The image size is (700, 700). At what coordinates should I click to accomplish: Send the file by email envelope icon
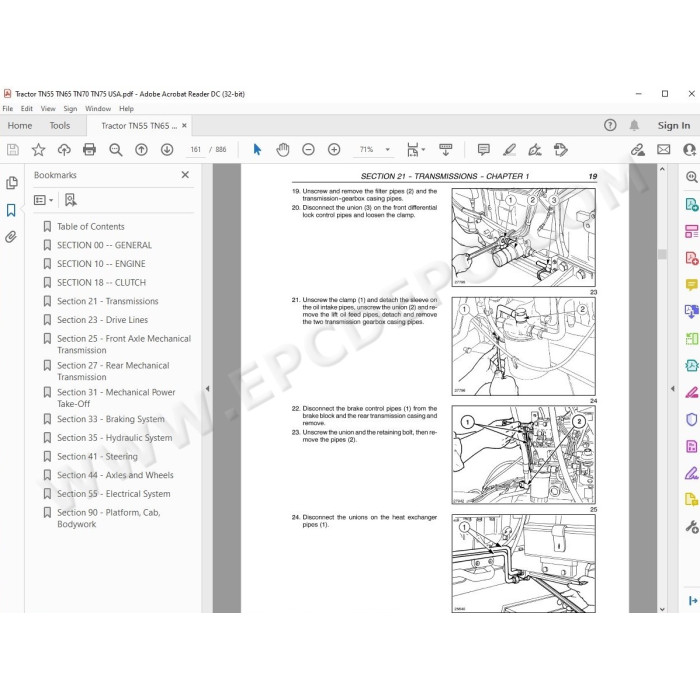click(663, 150)
